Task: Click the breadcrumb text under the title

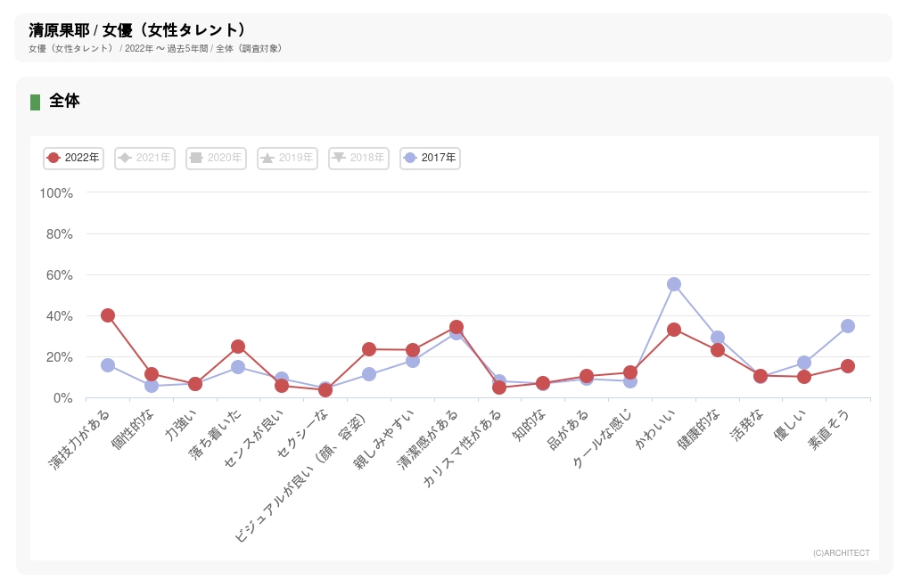Action: pyautogui.click(x=156, y=48)
